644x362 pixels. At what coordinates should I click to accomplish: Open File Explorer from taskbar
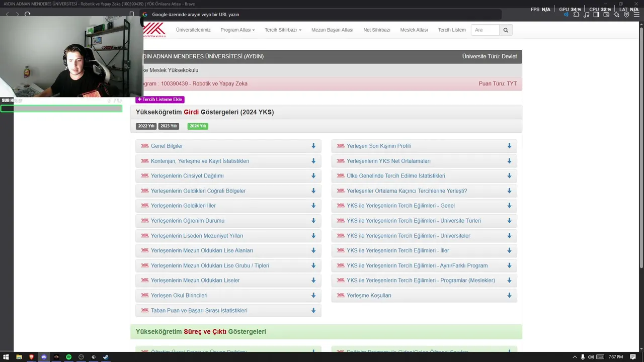(19, 357)
